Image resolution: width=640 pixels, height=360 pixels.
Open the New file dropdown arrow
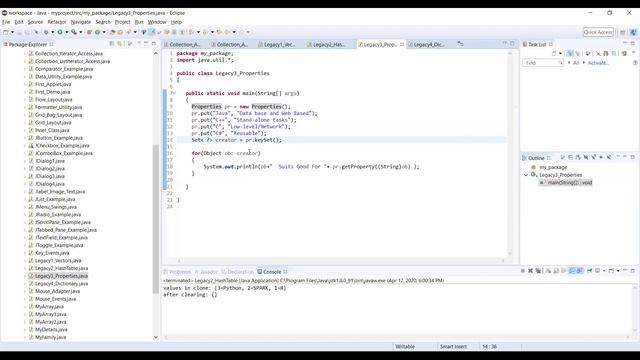coord(13,32)
